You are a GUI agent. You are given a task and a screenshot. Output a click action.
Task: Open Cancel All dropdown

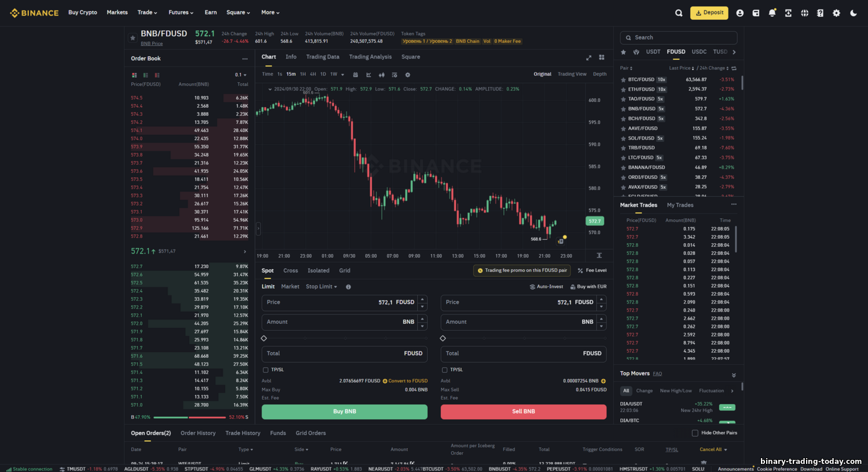713,449
